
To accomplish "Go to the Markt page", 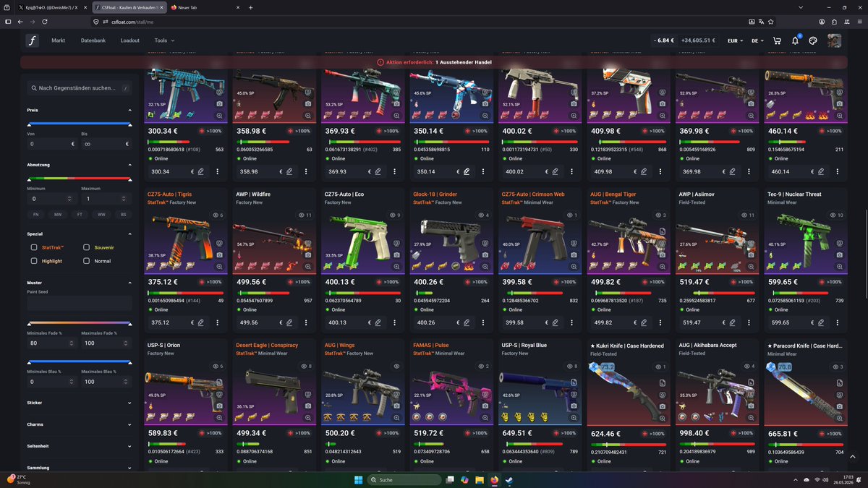I will 59,40.
